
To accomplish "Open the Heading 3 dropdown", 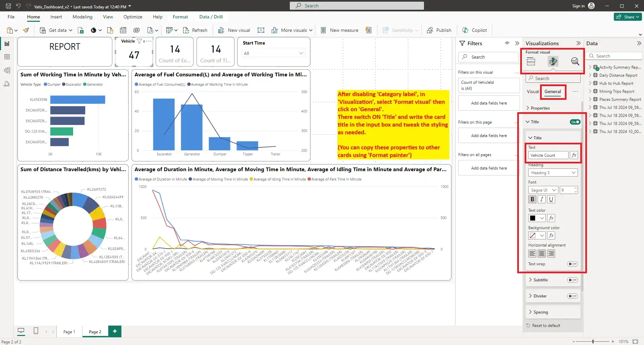I will (x=552, y=172).
